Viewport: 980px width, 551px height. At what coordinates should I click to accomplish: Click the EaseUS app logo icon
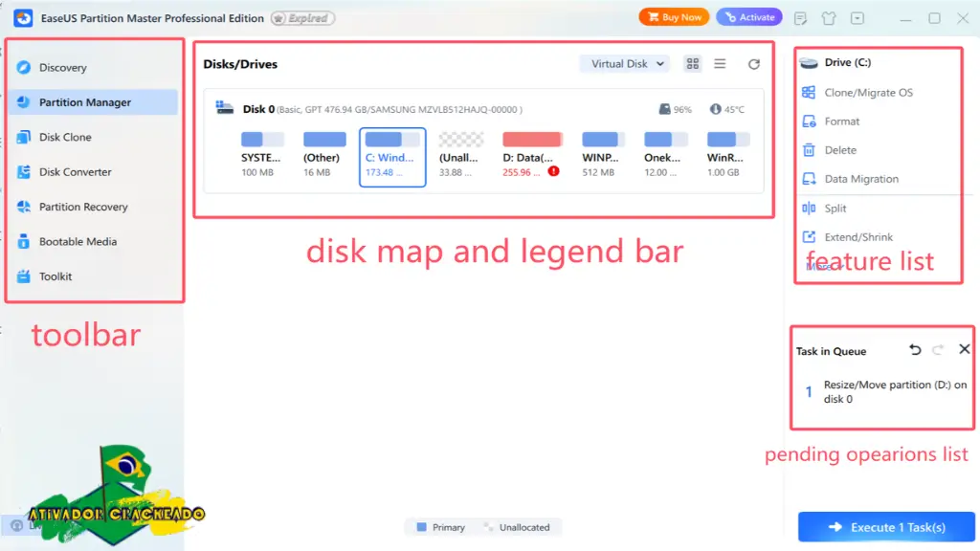pos(23,18)
